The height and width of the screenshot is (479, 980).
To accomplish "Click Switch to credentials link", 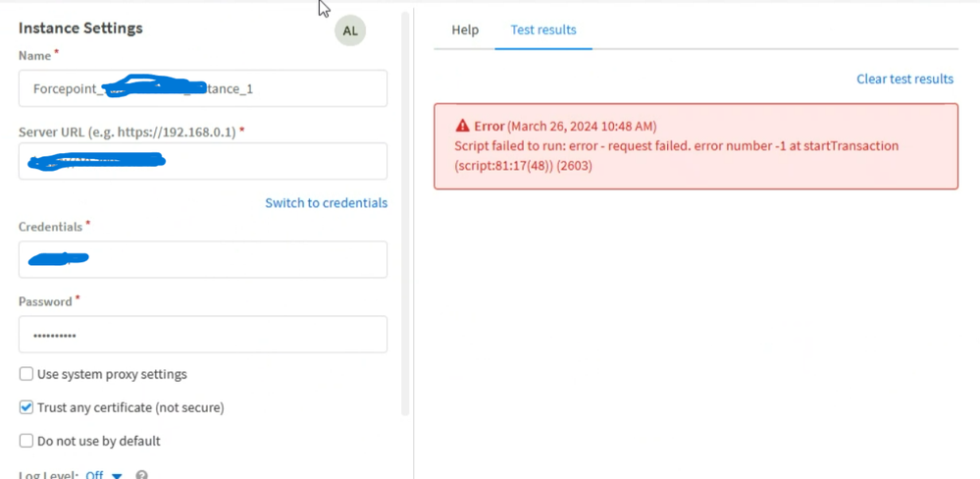I will click(327, 202).
